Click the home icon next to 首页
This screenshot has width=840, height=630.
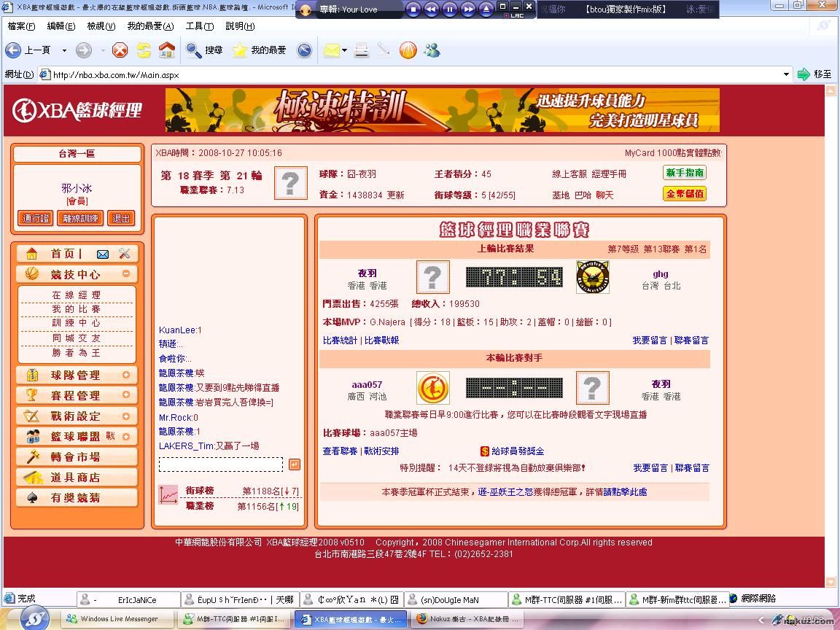click(x=31, y=254)
